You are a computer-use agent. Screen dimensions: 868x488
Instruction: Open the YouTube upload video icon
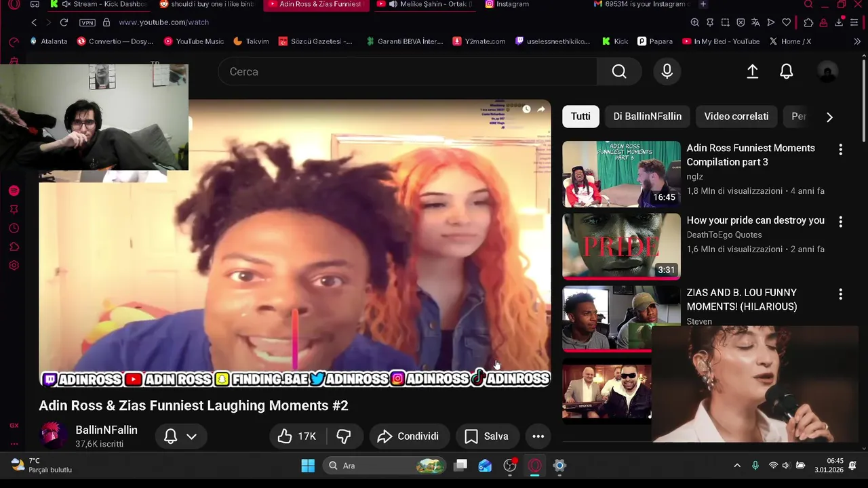pyautogui.click(x=752, y=71)
